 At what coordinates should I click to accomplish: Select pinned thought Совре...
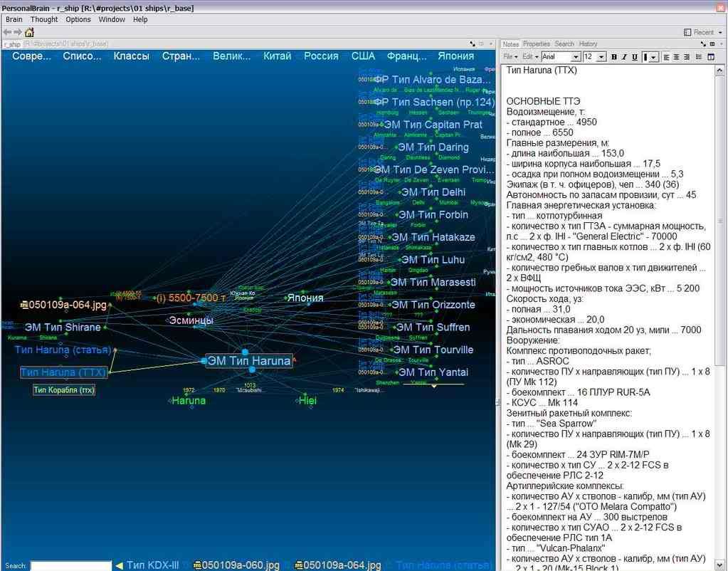pyautogui.click(x=31, y=56)
